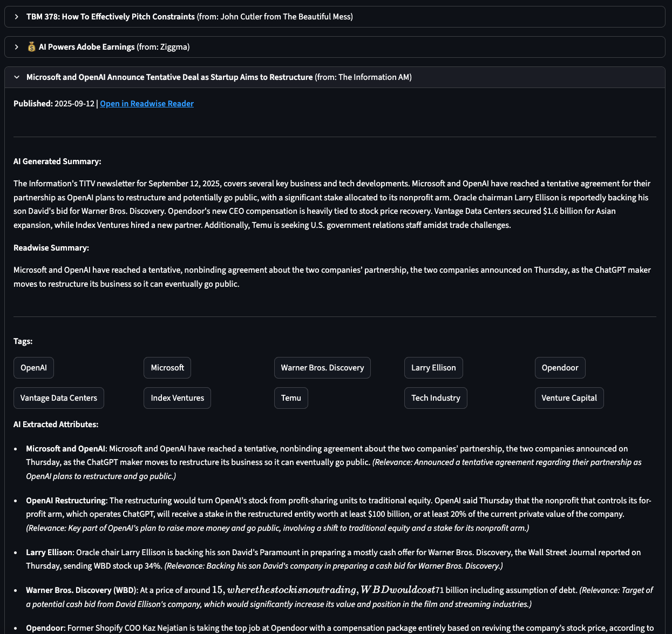
Task: Click the 'AI Generated Summary:' heading
Action: 57,161
